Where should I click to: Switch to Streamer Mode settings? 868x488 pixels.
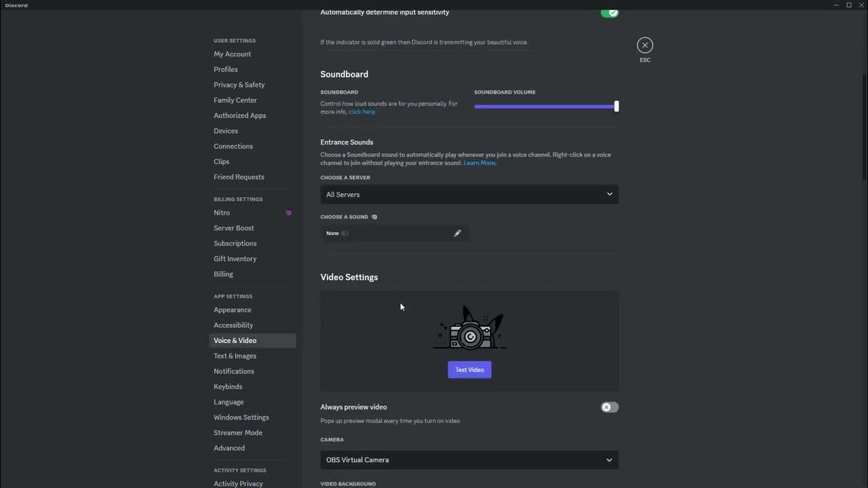coord(238,432)
